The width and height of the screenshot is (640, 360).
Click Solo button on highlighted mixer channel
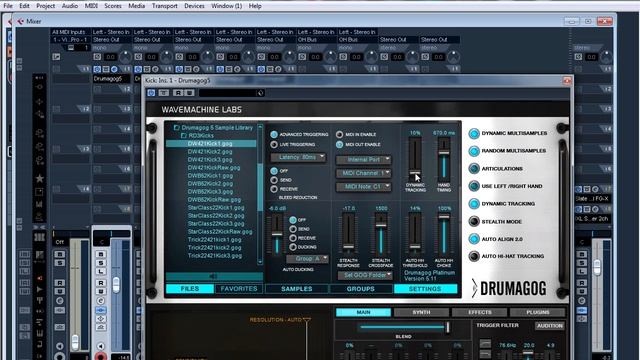click(x=101, y=263)
